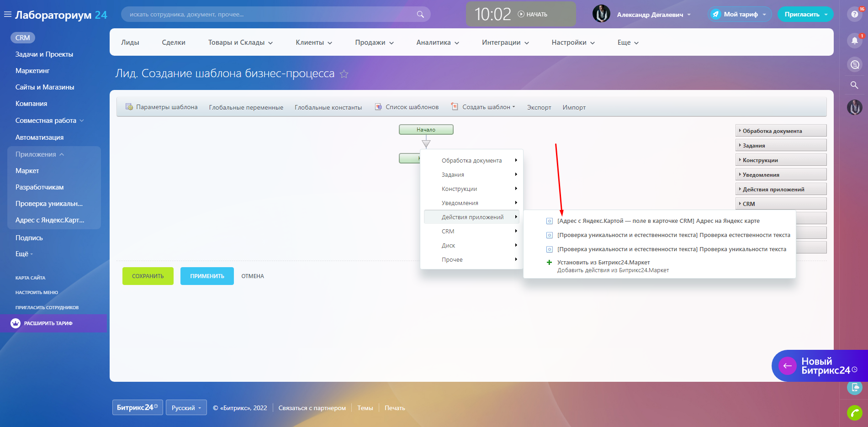Open Конструкции submenu in popup
Viewport: 868px width, 427px height.
(471, 189)
